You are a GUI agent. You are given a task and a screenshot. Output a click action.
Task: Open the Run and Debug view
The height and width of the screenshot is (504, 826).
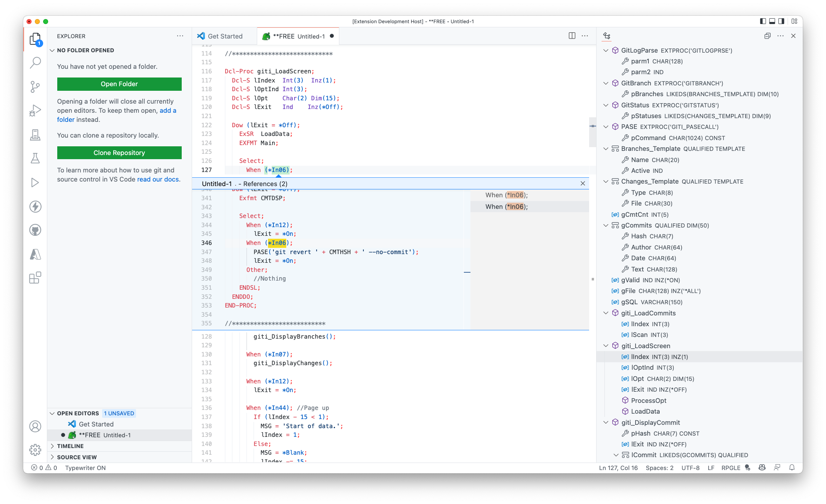point(35,110)
